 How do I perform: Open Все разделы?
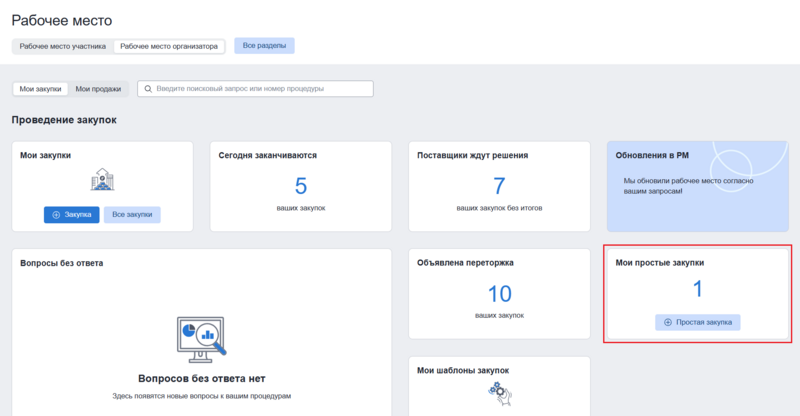(264, 46)
